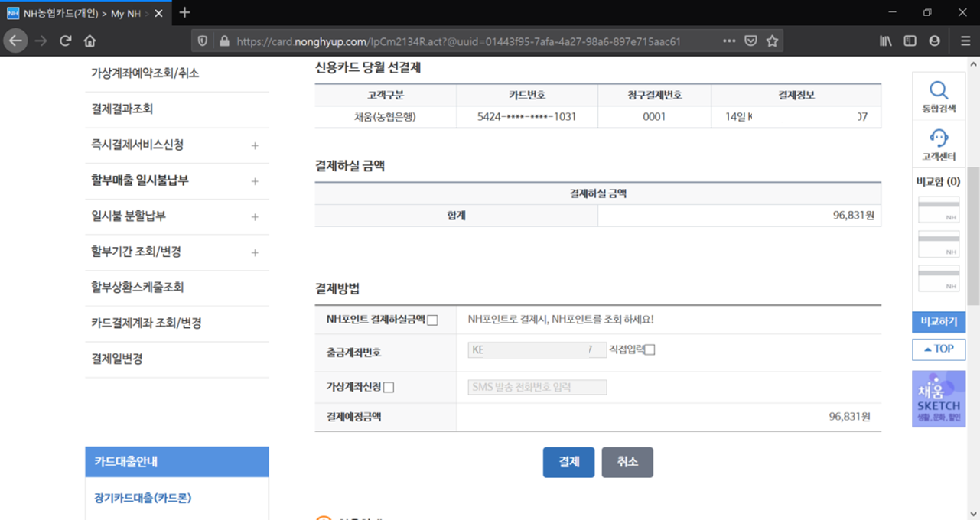Click the NH포인트로 결제시 notice text

pos(561,320)
